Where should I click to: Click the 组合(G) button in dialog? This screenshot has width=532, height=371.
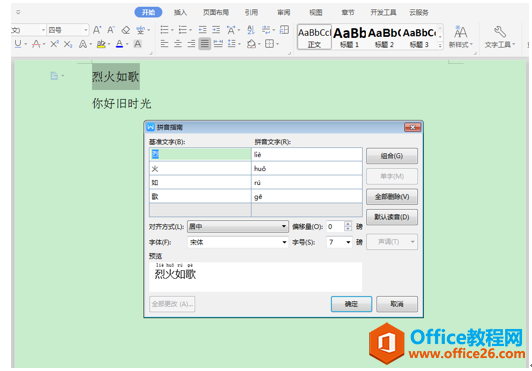(392, 156)
